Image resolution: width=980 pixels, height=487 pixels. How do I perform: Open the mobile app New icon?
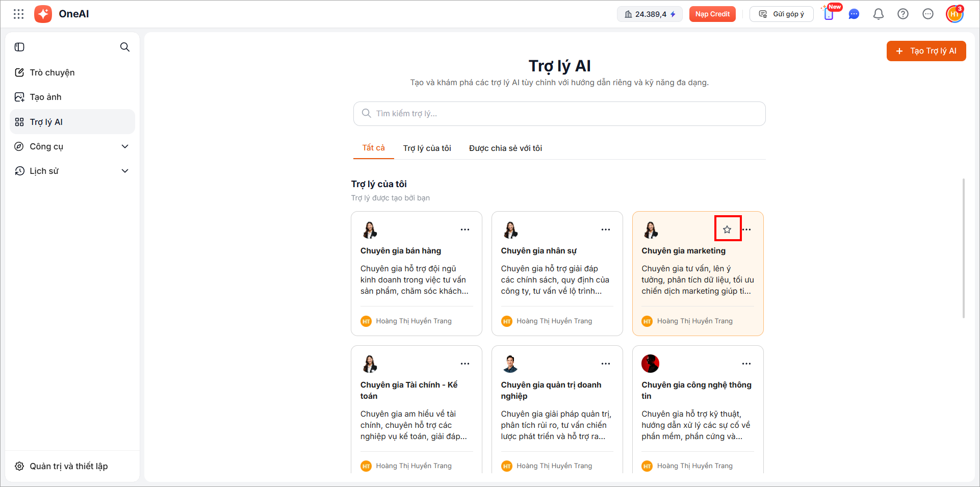(x=830, y=13)
